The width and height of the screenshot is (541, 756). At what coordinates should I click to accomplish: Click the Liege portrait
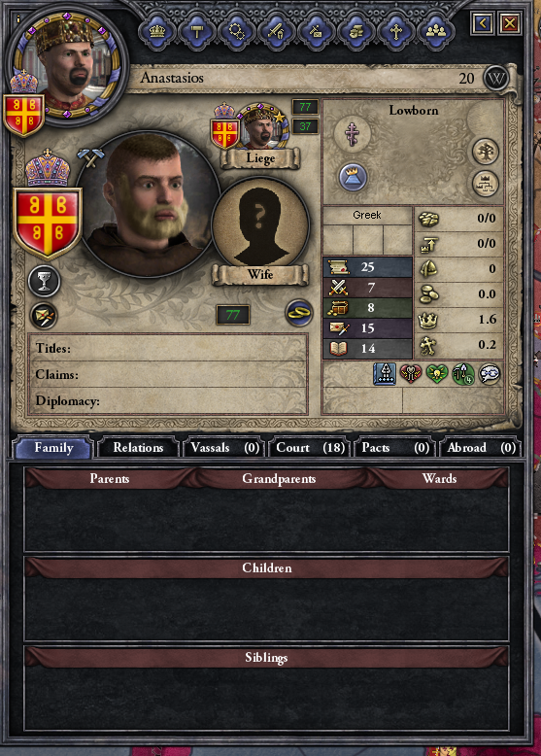[x=262, y=126]
